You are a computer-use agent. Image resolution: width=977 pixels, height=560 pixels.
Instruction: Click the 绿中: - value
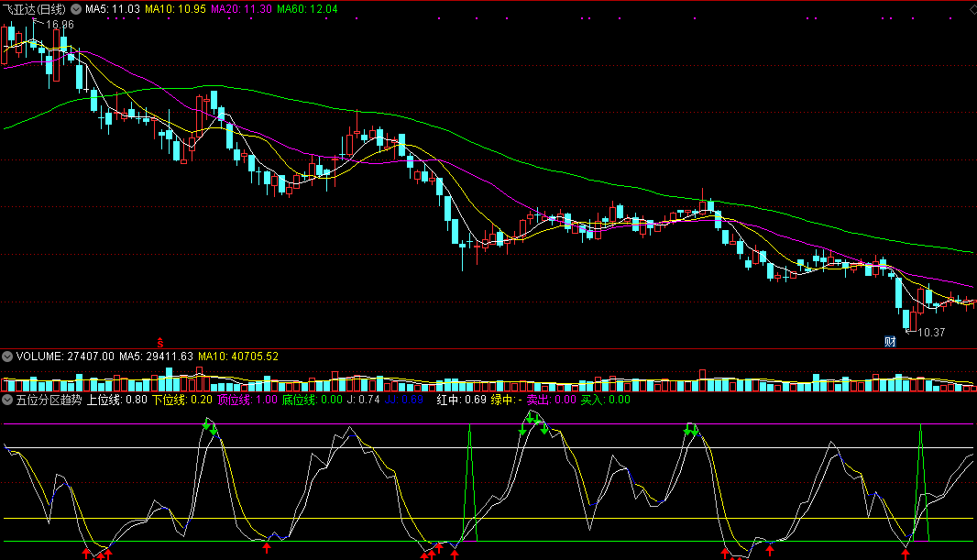pyautogui.click(x=507, y=400)
